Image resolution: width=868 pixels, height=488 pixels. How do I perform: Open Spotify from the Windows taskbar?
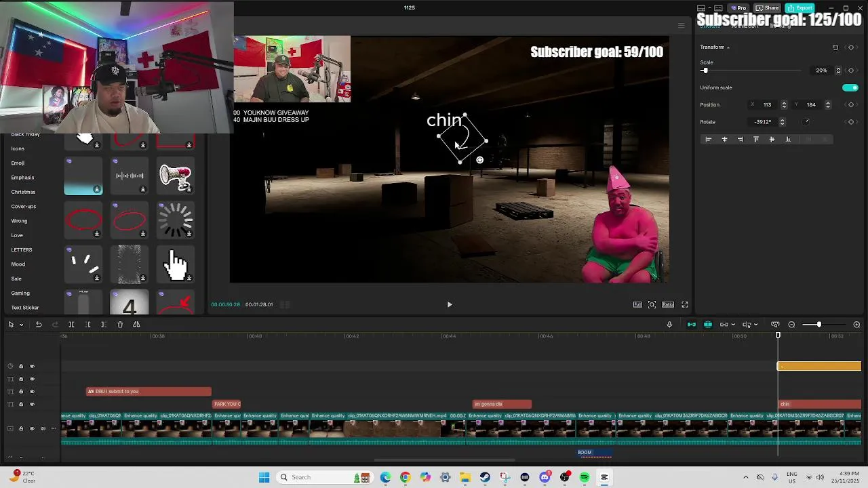(585, 477)
